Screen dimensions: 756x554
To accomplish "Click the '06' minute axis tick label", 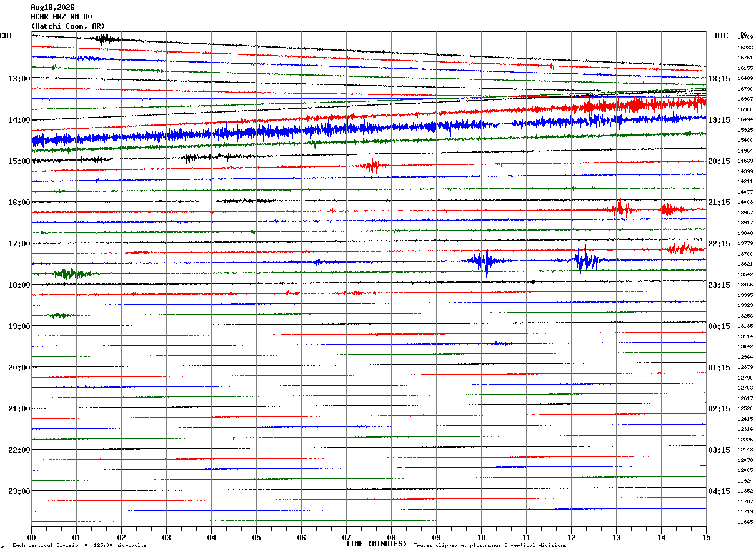I will pos(301,537).
